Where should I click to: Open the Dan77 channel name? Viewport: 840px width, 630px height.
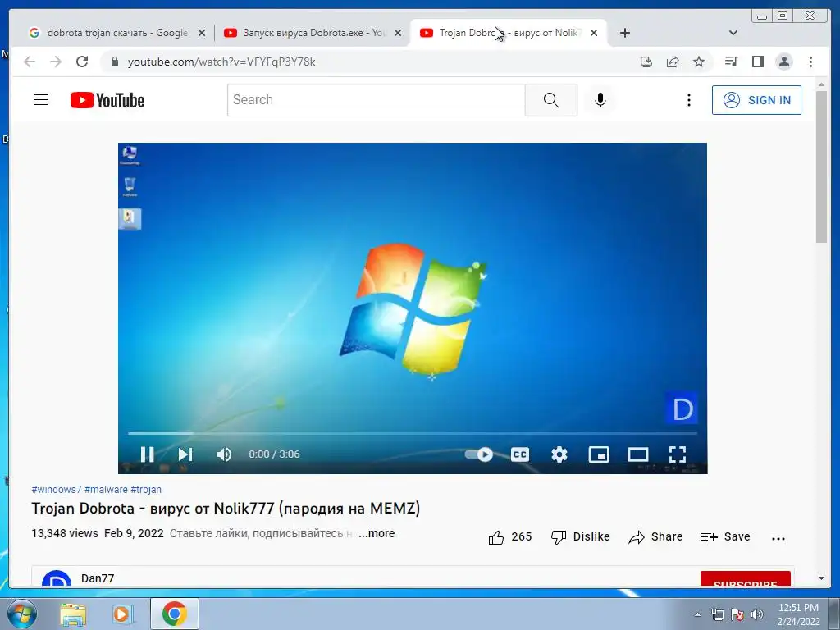tap(98, 578)
